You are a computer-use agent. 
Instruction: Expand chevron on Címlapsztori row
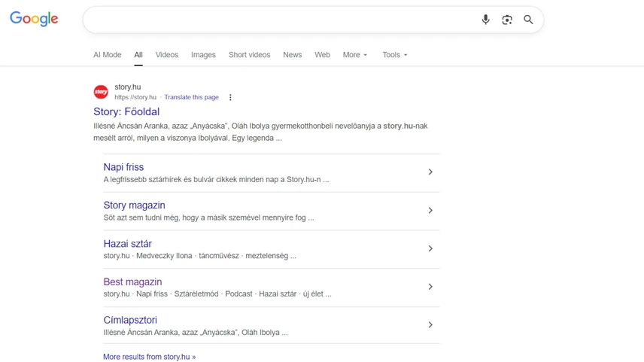click(x=430, y=324)
